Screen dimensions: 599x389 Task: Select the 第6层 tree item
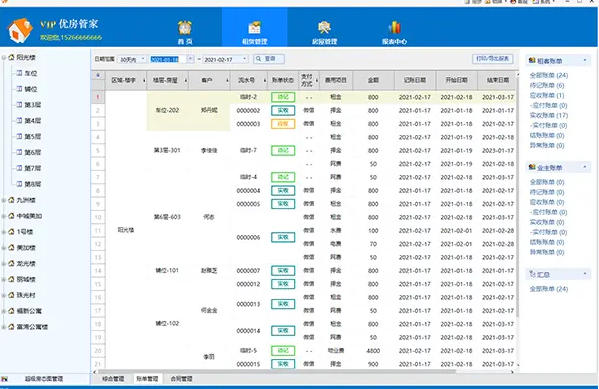point(32,152)
